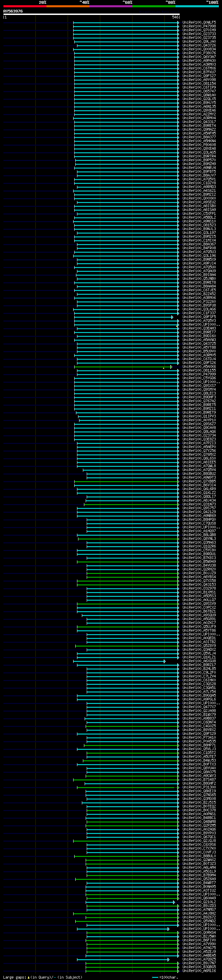Image resolution: width=222 pixels, height=980 pixels.
Task: Click the red 20% identity legend segment
Action: click(x=25, y=7)
